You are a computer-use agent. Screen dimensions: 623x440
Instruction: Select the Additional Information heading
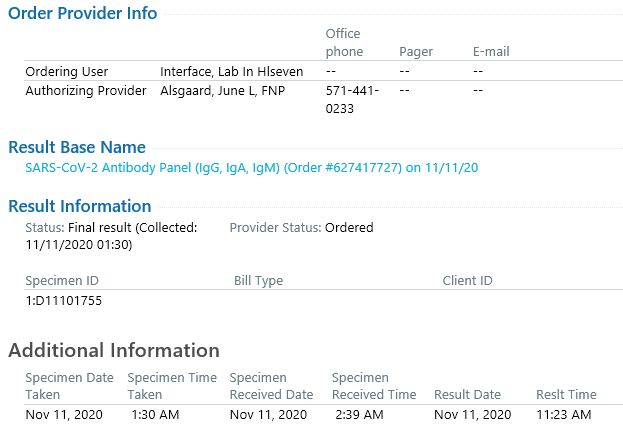(x=114, y=350)
